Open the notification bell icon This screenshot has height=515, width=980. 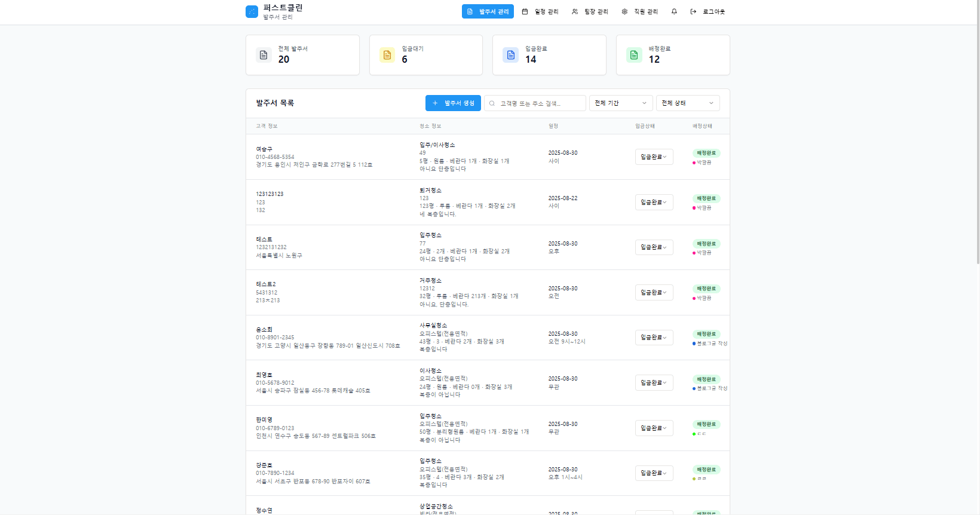tap(674, 11)
